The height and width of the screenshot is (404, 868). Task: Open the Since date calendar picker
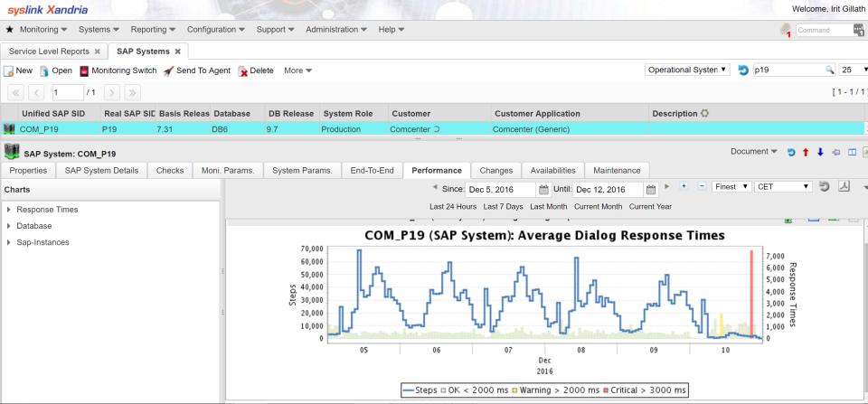pos(543,190)
